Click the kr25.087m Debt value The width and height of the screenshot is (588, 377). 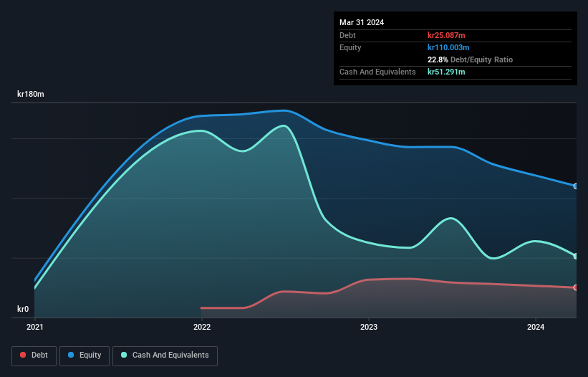pos(446,35)
